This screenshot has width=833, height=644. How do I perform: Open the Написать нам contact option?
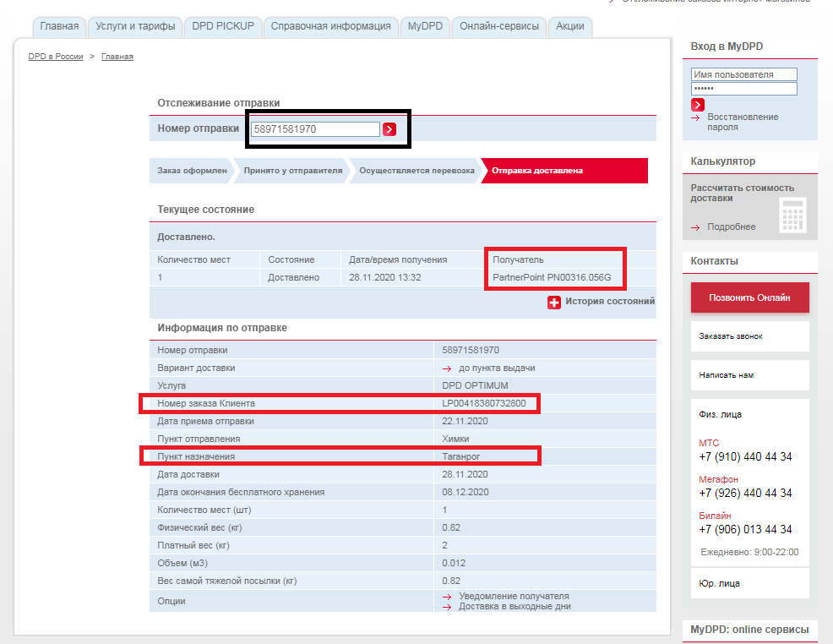click(x=749, y=375)
